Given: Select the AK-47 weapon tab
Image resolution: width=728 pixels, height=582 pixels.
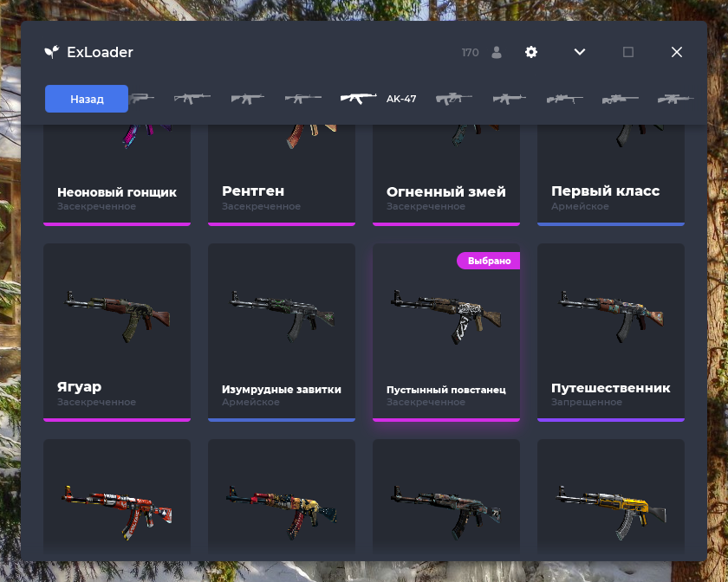Looking at the screenshot, I should click(x=378, y=99).
